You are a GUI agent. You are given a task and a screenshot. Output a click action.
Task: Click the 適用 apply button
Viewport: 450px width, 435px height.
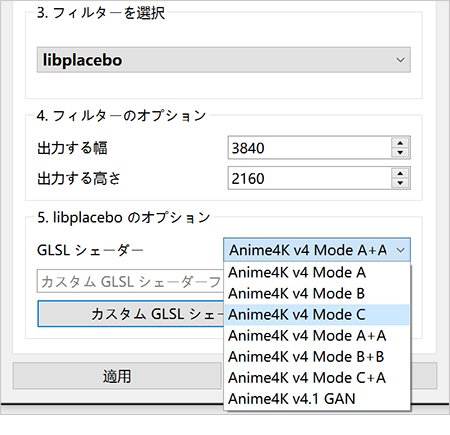117,376
